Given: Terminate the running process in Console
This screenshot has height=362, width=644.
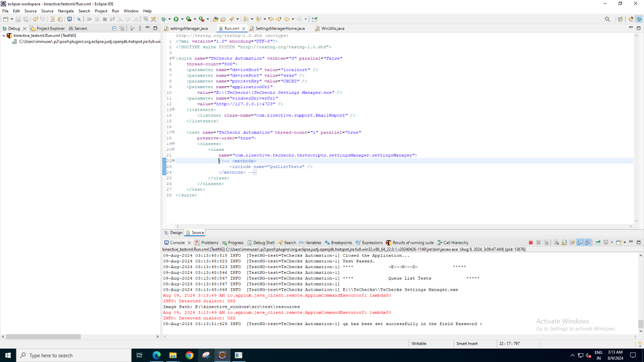Looking at the screenshot, I should pyautogui.click(x=530, y=243).
